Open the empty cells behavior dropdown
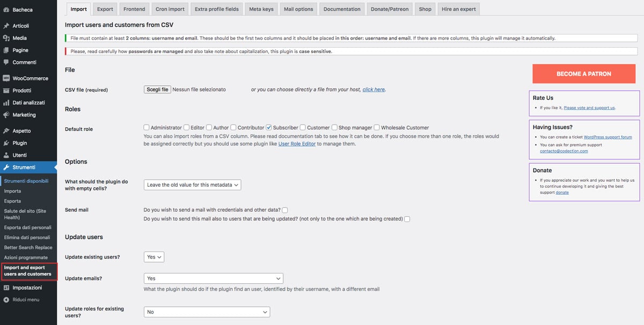This screenshot has height=325, width=644. pyautogui.click(x=193, y=184)
